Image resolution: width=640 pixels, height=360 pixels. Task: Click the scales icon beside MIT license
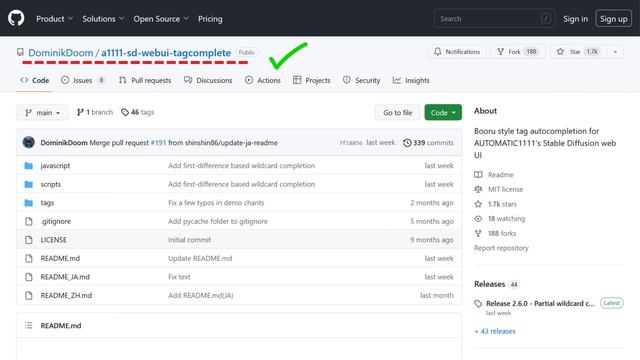pos(478,189)
